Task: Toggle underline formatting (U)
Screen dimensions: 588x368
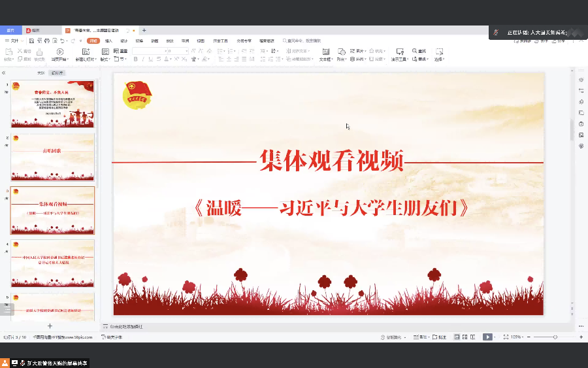Action: (151, 59)
